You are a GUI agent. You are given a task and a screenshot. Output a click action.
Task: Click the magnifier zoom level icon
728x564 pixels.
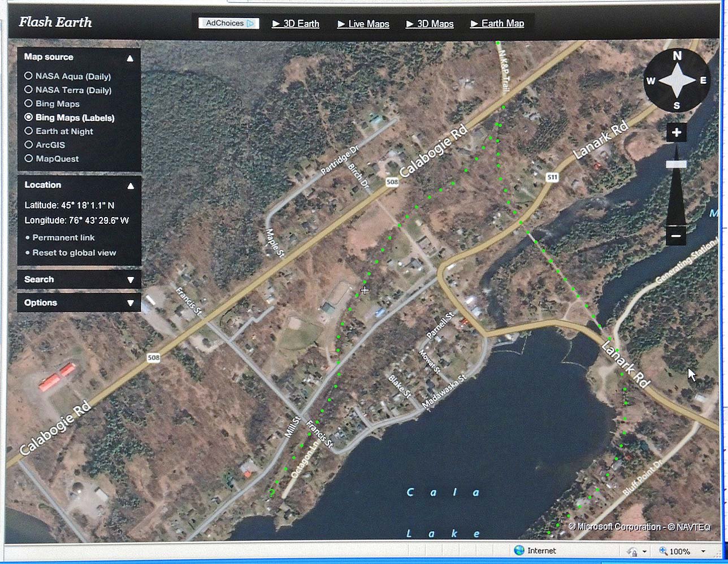point(663,551)
